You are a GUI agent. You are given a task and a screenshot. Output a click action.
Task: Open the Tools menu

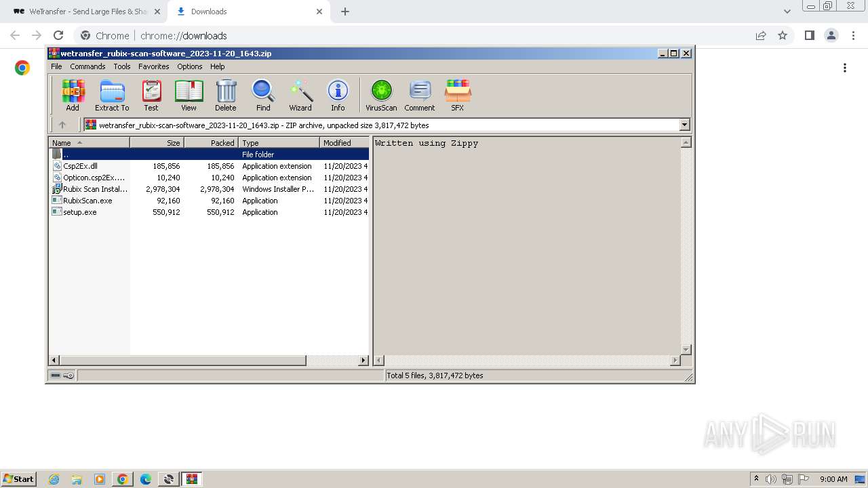point(122,66)
